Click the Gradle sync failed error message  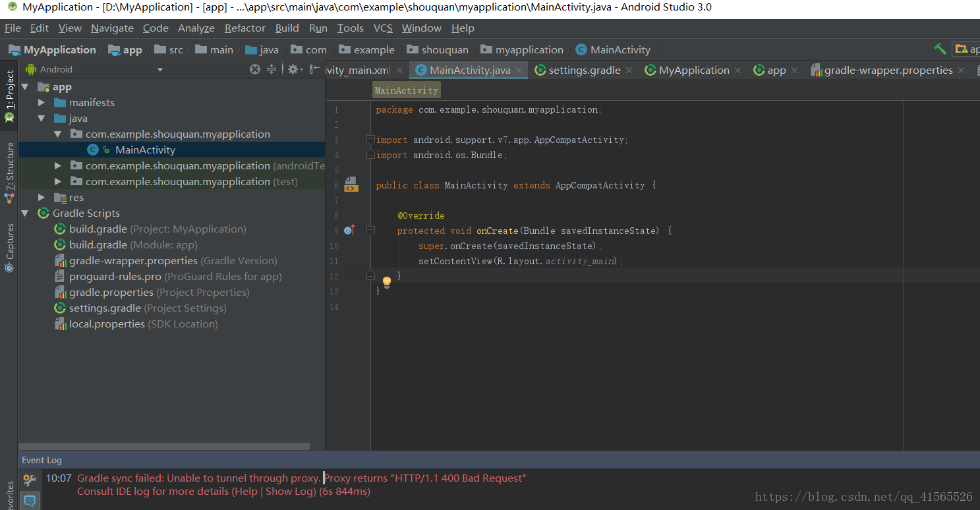[302, 478]
